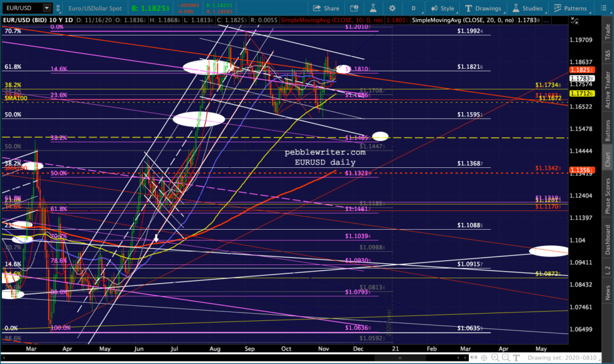Open the Studies menu

[528, 8]
